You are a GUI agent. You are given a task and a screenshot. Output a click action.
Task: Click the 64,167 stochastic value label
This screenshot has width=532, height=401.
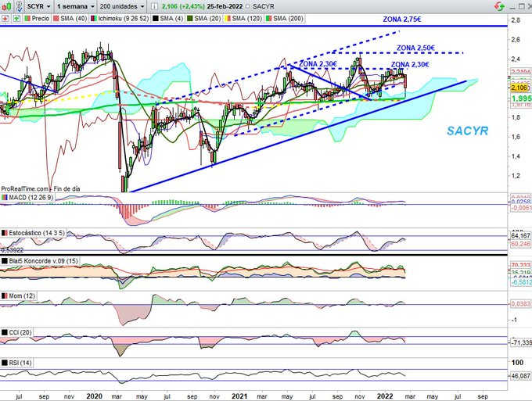click(x=521, y=235)
